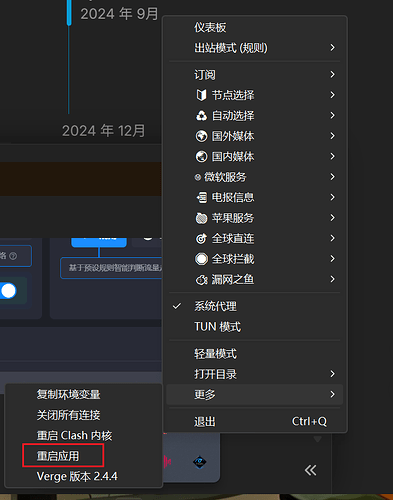The width and height of the screenshot is (393, 500).
Task: Click the globe icon beside 国内媒体
Action: (201, 156)
